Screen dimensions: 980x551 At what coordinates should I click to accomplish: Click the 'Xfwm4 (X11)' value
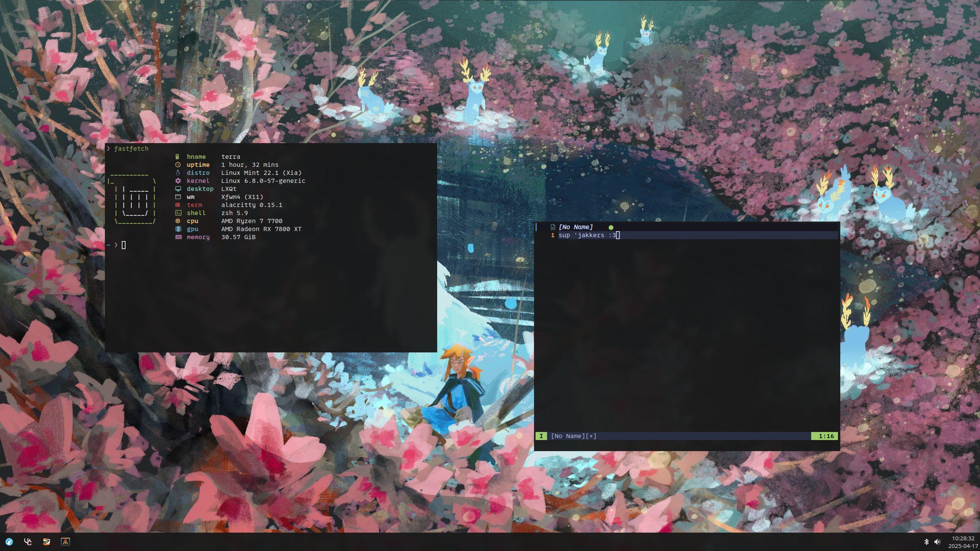[242, 197]
